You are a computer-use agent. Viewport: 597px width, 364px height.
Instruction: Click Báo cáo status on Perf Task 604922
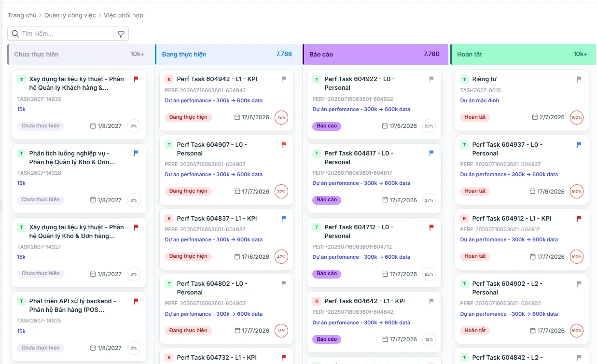[x=327, y=126]
